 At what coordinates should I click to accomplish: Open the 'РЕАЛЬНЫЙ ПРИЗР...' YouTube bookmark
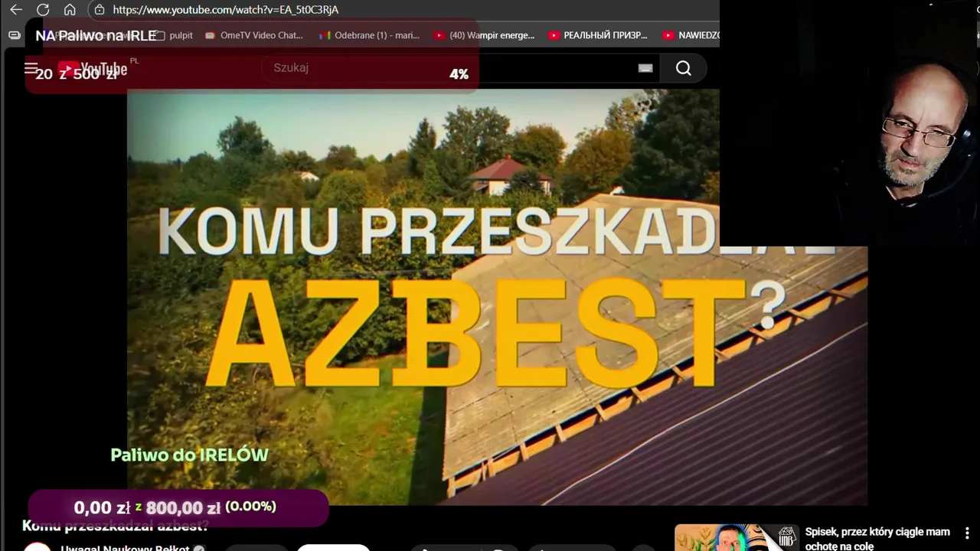tap(598, 35)
